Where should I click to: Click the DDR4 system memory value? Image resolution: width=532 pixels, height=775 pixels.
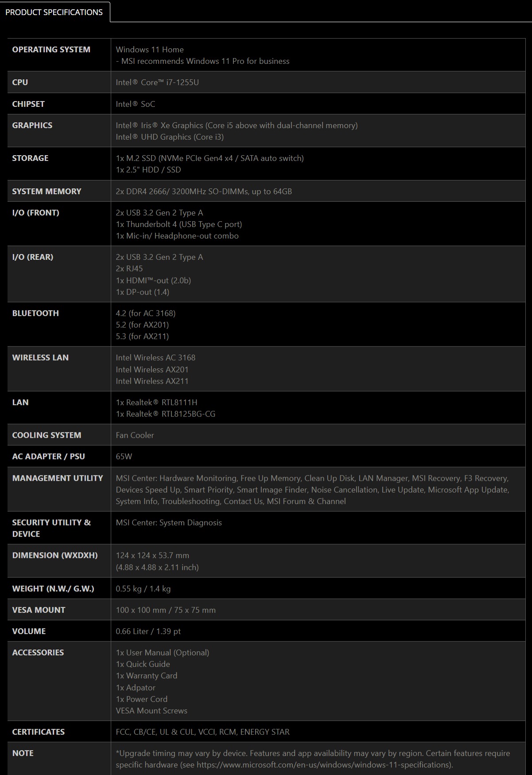tap(204, 191)
